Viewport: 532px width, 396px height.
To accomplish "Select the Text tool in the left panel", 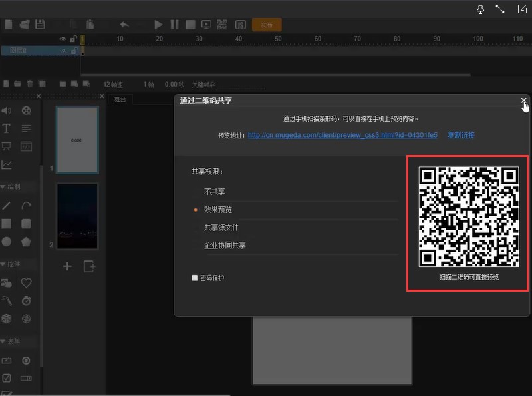I will pos(7,128).
